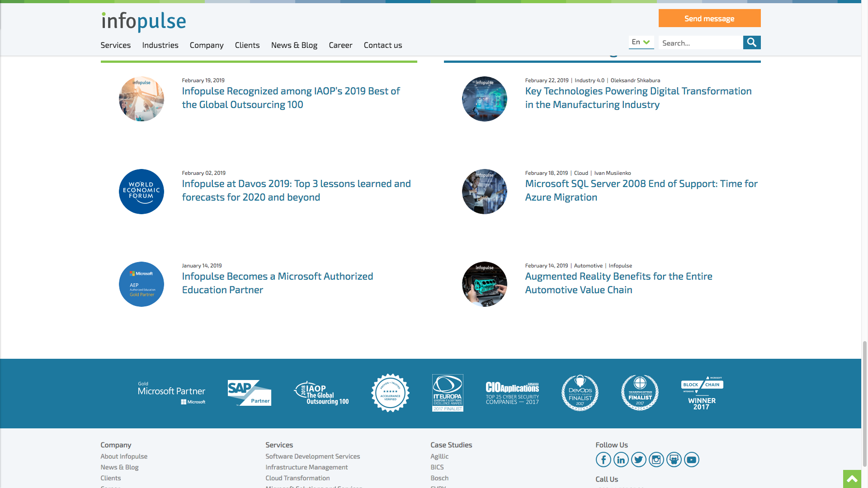Open the Instagram social icon

[x=656, y=460]
